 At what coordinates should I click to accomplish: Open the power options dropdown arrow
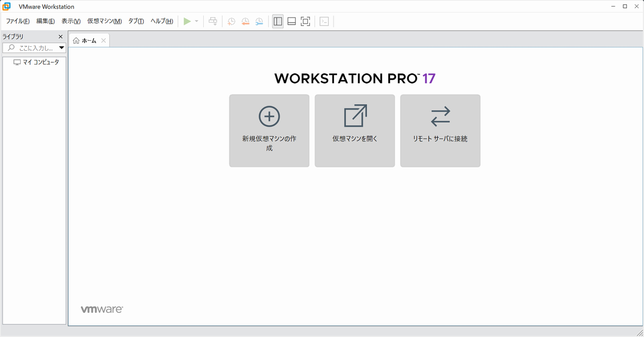(x=197, y=21)
